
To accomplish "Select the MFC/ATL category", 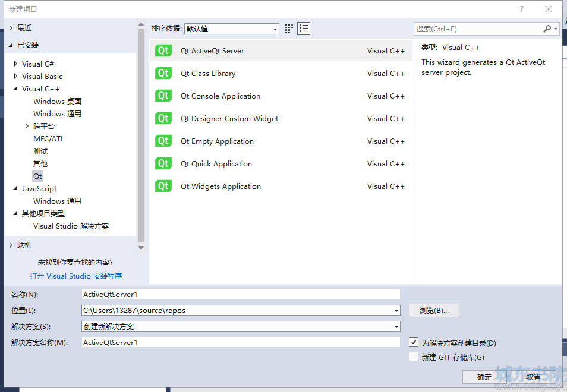I will pyautogui.click(x=49, y=139).
